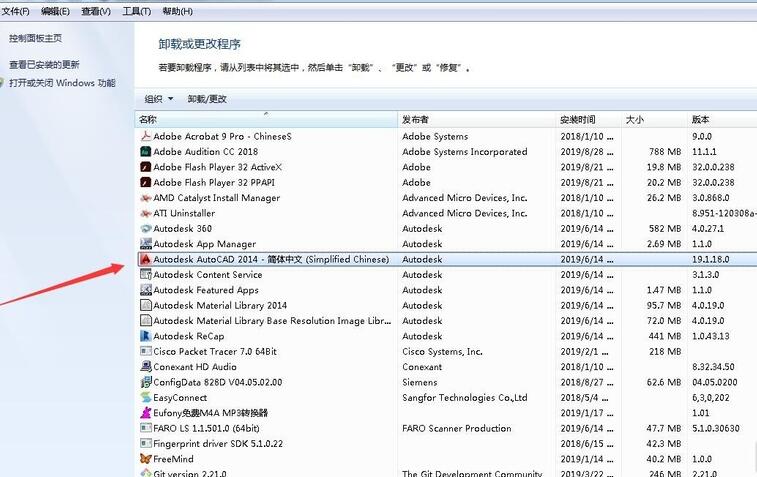
Task: Click the version 5.1.0.30630 cell
Action: 715,428
